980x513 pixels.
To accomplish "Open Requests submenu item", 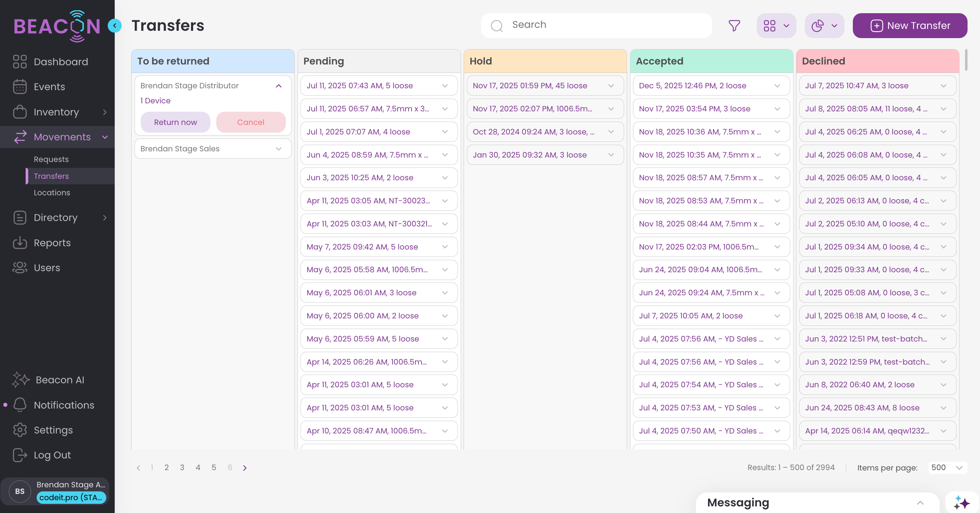I will [x=51, y=159].
